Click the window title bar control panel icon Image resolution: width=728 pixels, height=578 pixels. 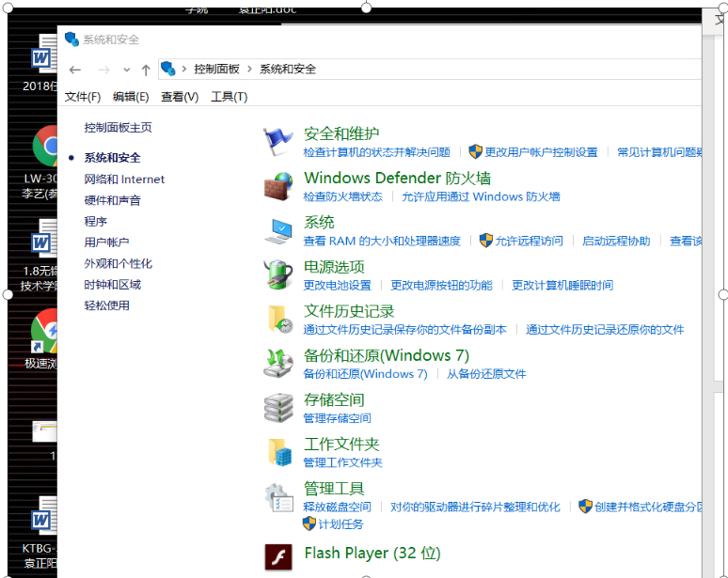[x=71, y=39]
